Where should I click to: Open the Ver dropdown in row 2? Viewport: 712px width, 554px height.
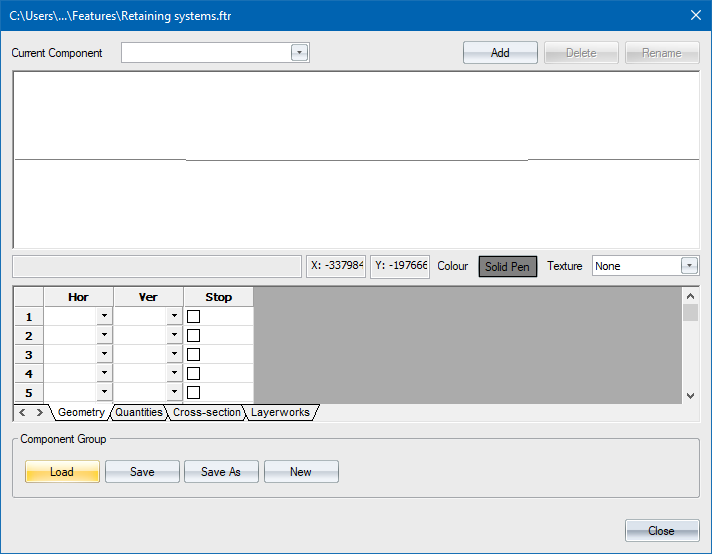(x=174, y=336)
